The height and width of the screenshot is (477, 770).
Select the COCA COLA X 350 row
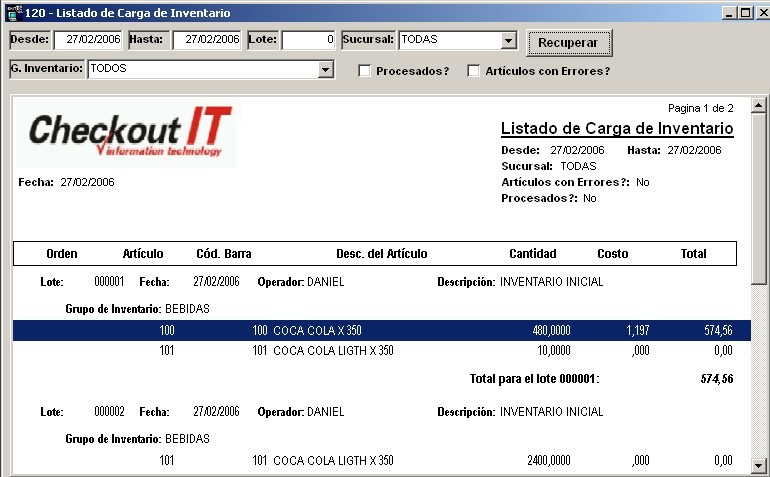382,330
